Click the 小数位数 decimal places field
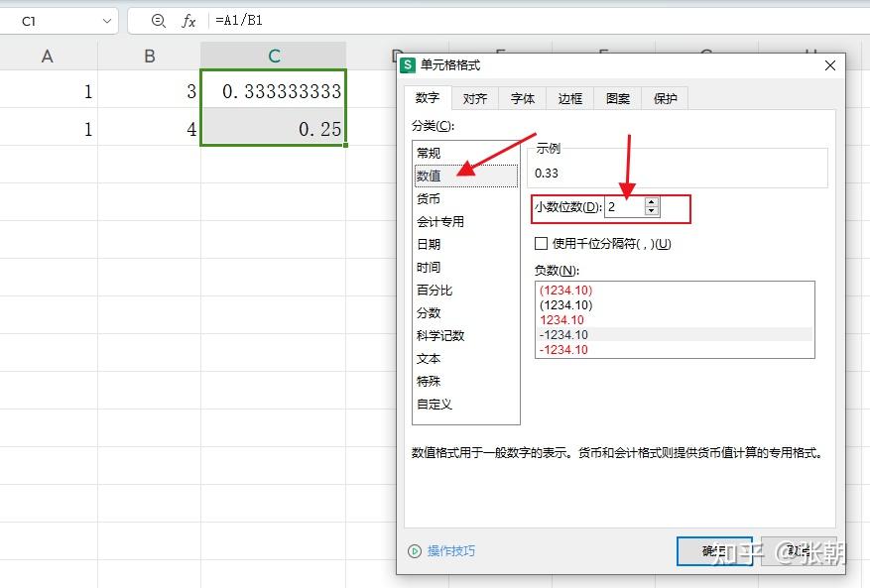 click(625, 207)
